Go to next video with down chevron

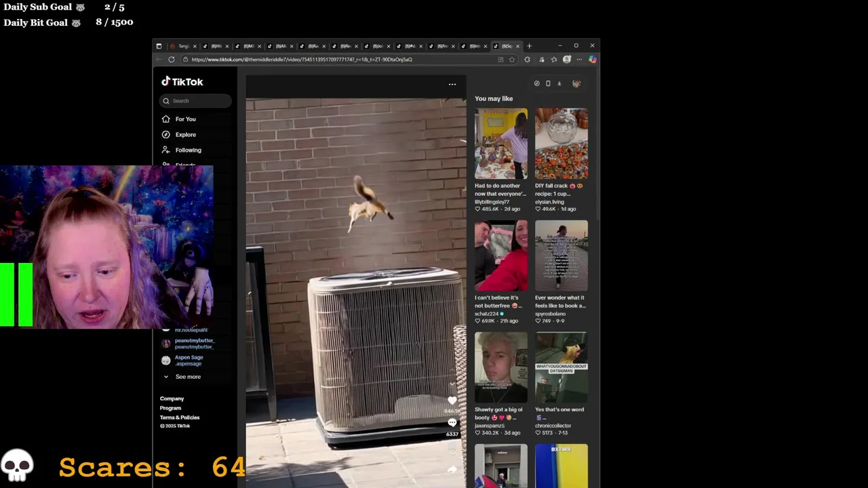pos(452,384)
